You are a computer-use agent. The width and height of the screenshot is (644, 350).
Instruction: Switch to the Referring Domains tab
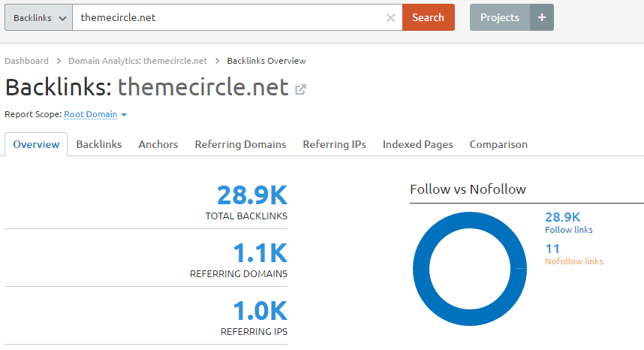240,144
